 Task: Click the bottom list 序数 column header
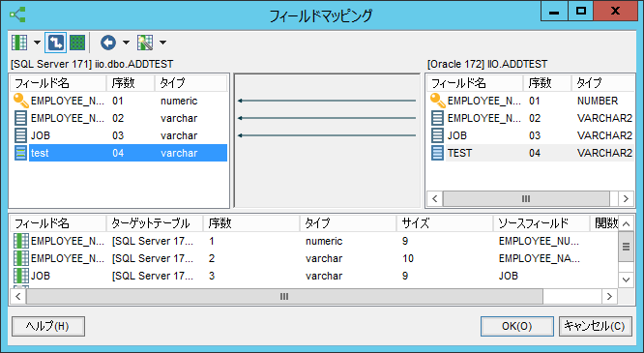tap(251, 223)
